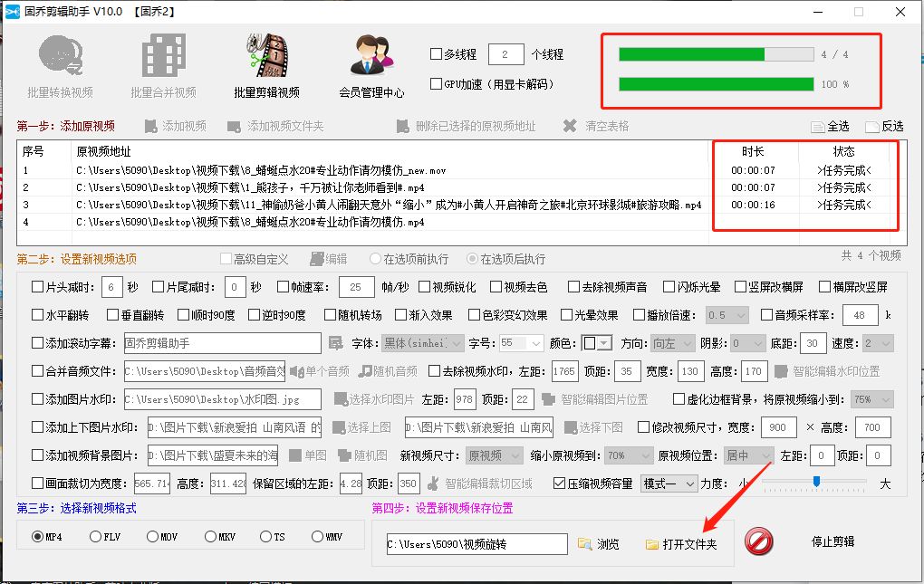Select the 批量剪辑视频 tool
924x584 pixels.
click(x=265, y=63)
